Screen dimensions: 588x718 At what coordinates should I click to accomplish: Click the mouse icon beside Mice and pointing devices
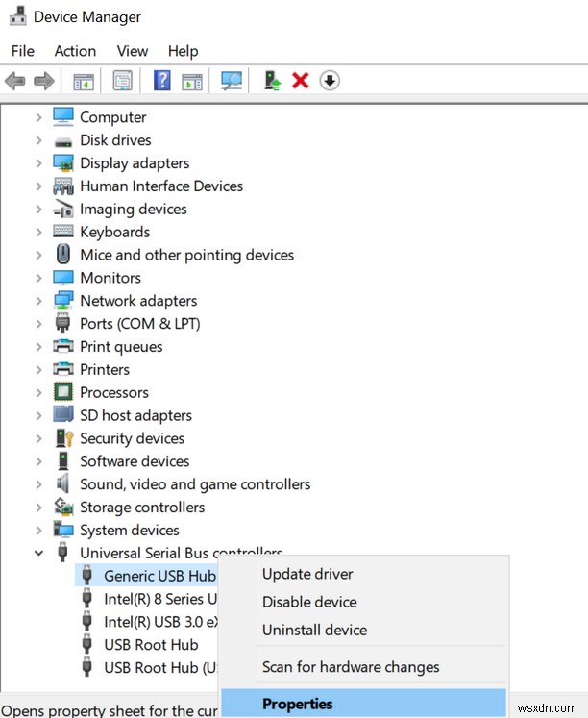[63, 254]
